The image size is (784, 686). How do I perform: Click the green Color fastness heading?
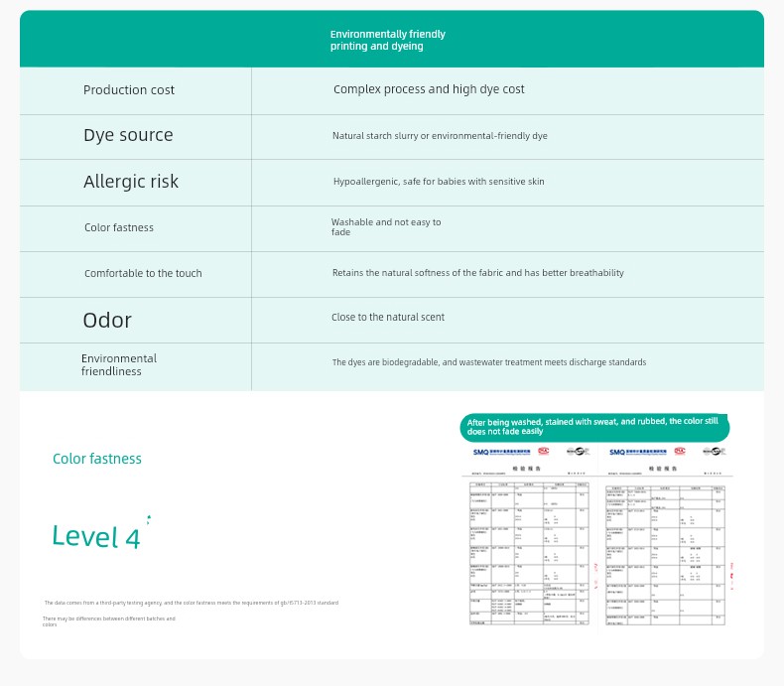pyautogui.click(x=97, y=459)
